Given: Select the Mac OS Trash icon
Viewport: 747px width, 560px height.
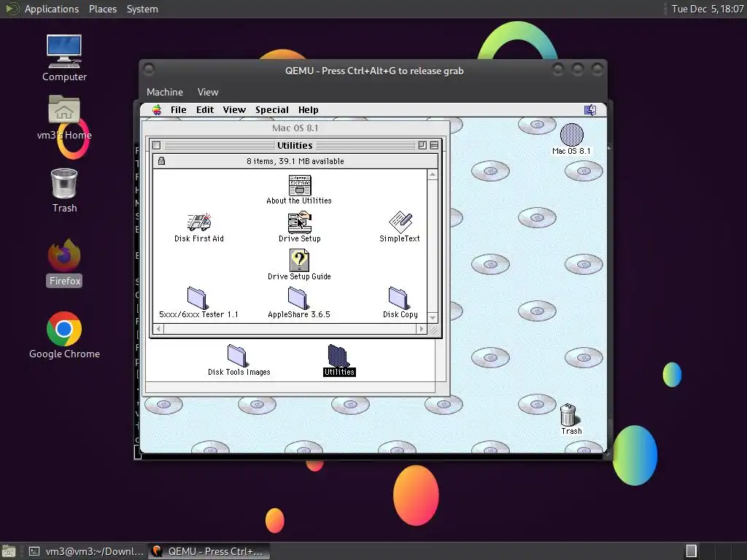Looking at the screenshot, I should pos(568,415).
